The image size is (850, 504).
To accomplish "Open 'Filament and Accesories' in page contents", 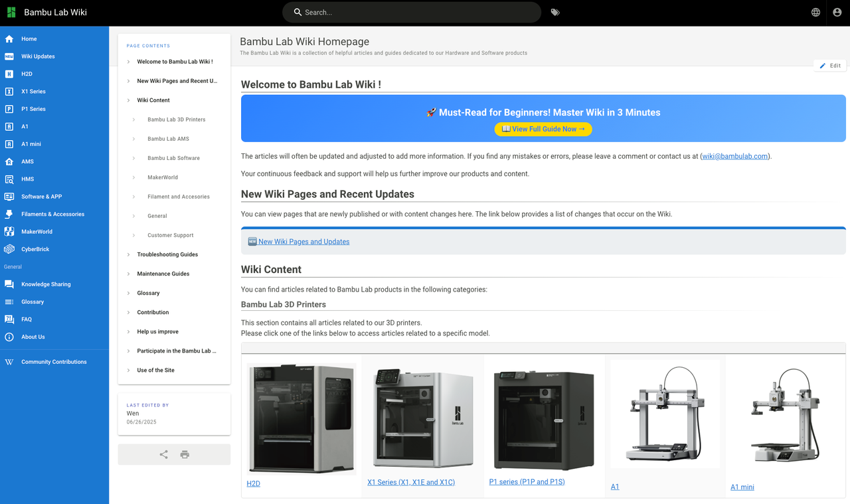I will [179, 197].
